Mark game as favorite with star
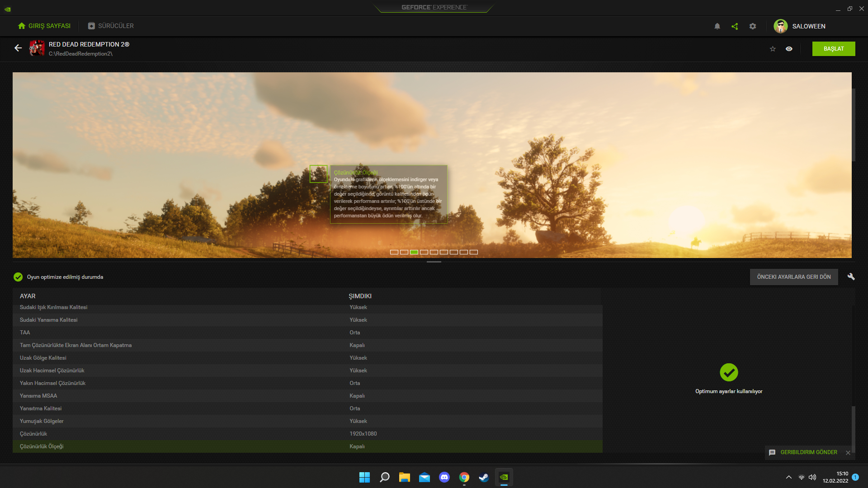Image resolution: width=868 pixels, height=488 pixels. coord(773,49)
